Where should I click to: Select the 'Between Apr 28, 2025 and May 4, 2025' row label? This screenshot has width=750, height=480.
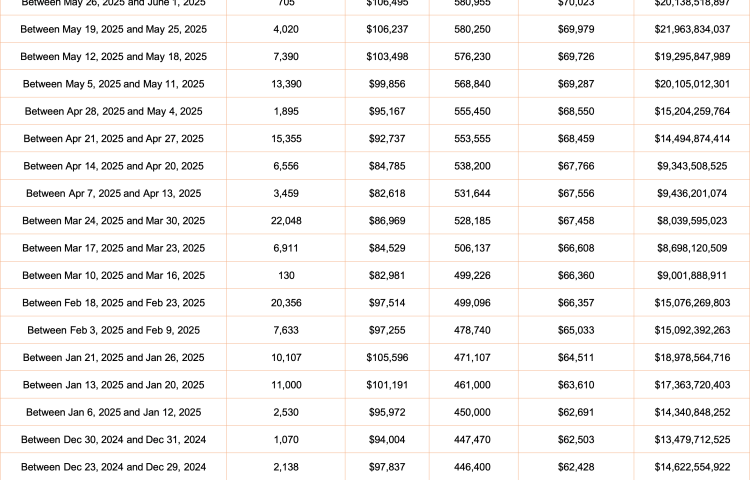113,111
